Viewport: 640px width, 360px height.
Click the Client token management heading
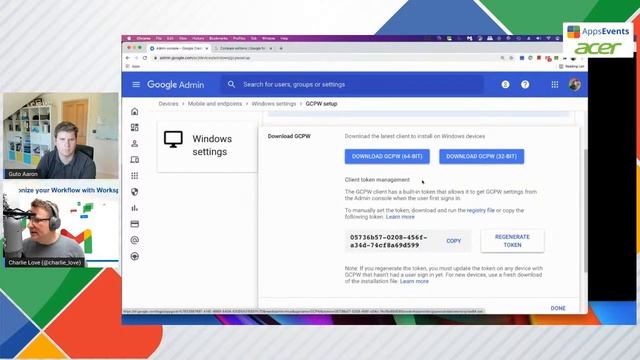tap(377, 180)
